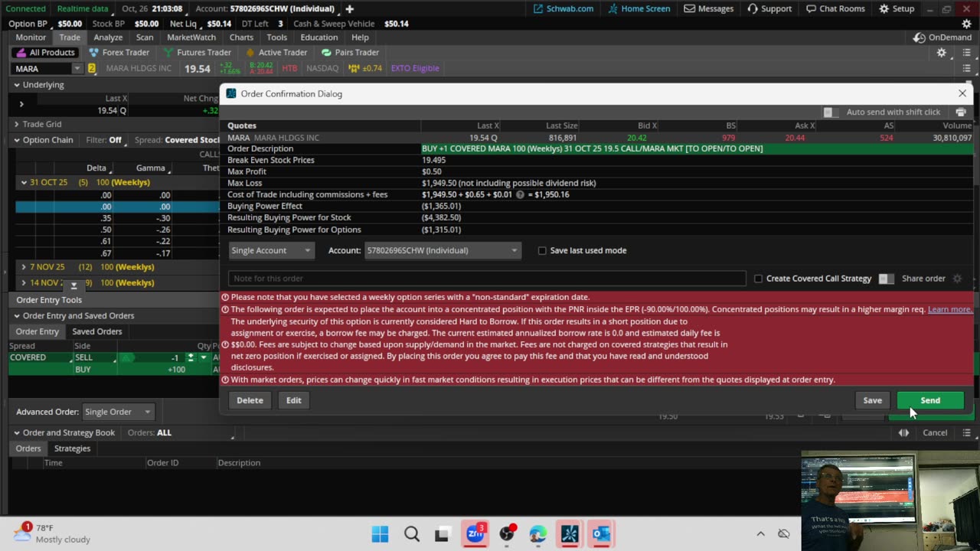Viewport: 980px width, 551px height.
Task: Open thinkorswim taskbar icon
Action: click(570, 533)
